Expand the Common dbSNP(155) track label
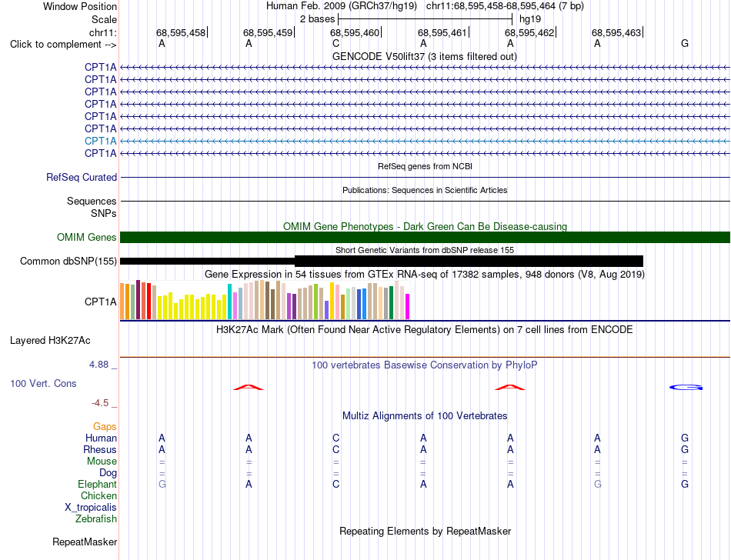The width and height of the screenshot is (731, 560). (68, 262)
